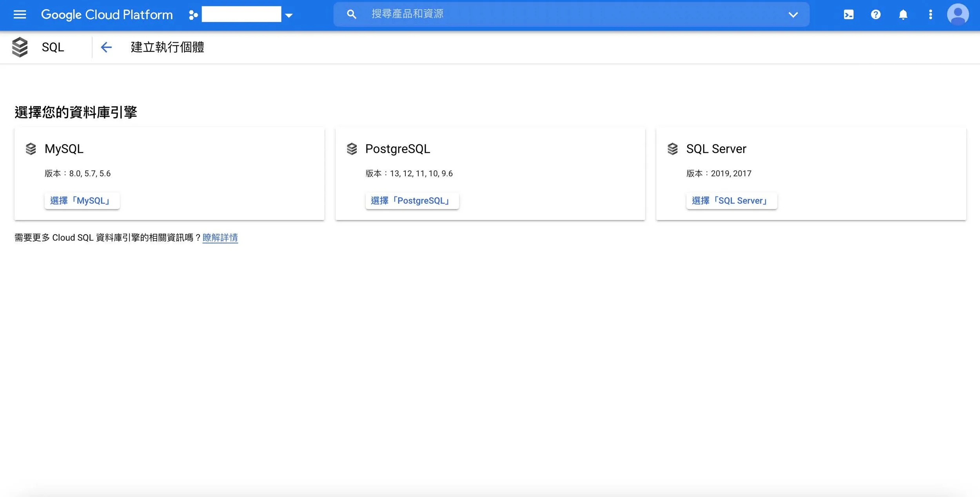The height and width of the screenshot is (497, 980).
Task: Click the user avatar picture
Action: pyautogui.click(x=958, y=14)
